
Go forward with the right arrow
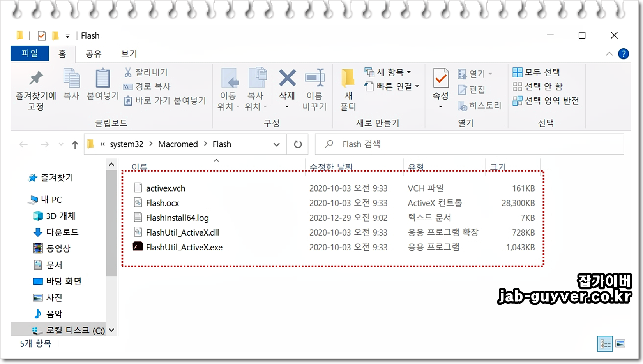coord(44,144)
